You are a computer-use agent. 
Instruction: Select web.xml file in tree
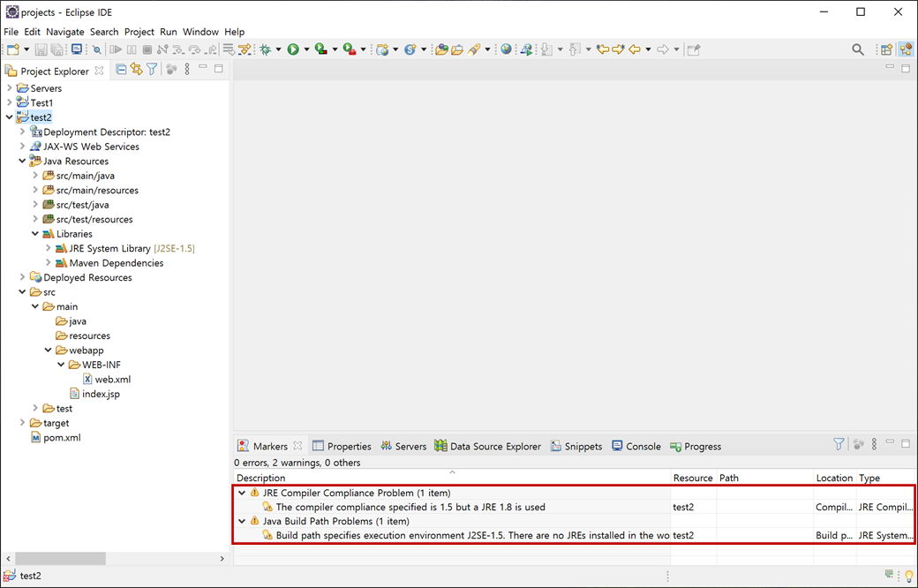tap(107, 380)
